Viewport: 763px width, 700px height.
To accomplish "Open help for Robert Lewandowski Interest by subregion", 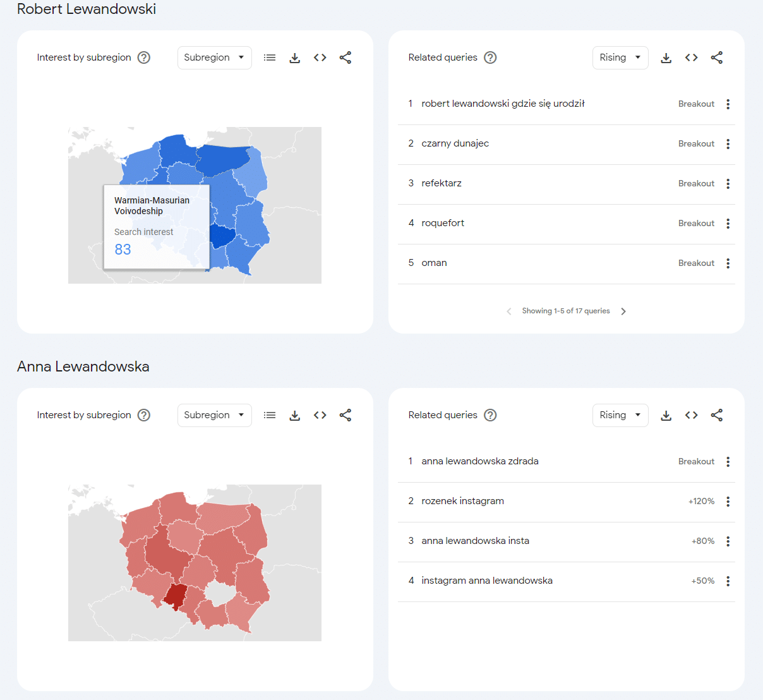I will pyautogui.click(x=144, y=57).
